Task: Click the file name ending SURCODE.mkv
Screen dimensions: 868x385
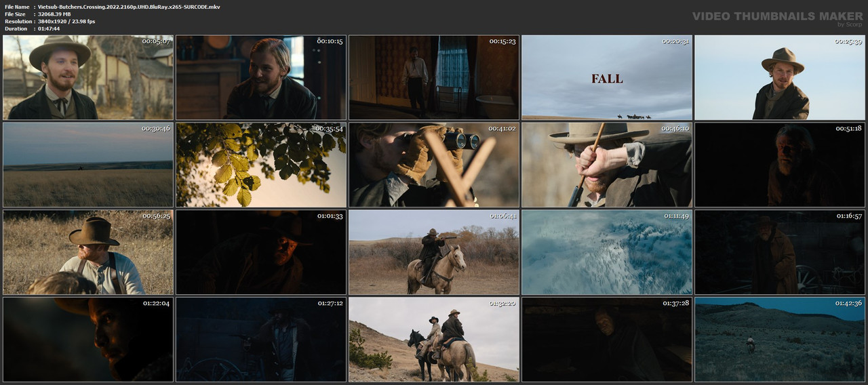Action: [x=129, y=7]
